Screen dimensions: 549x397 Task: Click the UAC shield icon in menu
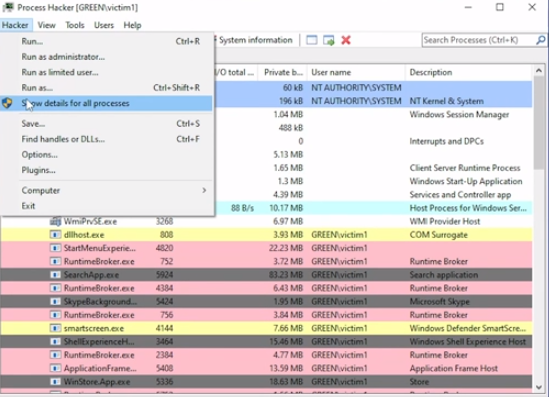[7, 103]
